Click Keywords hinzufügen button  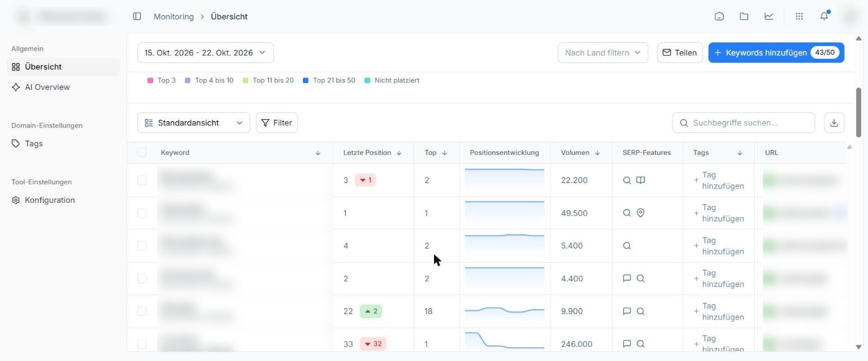tap(776, 53)
